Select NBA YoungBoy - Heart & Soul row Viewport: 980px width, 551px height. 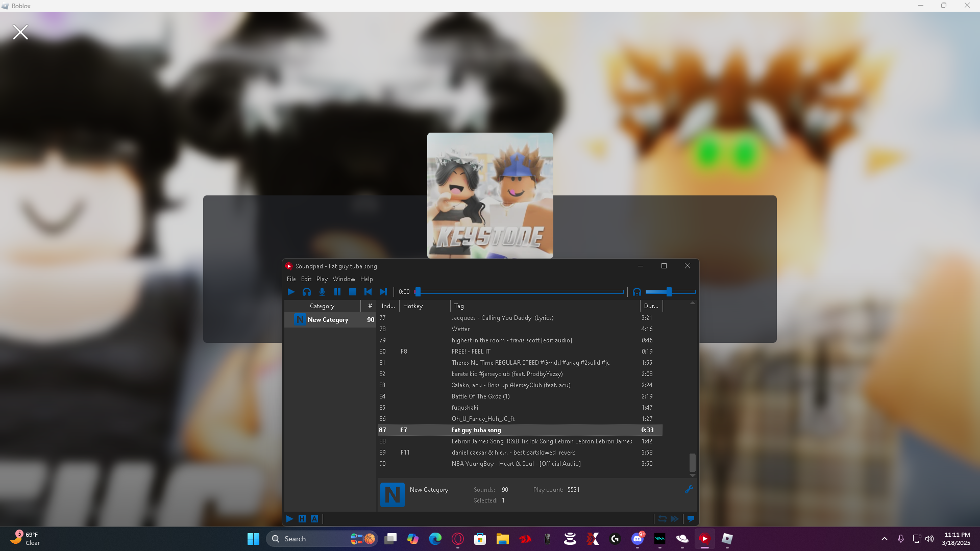(x=520, y=464)
